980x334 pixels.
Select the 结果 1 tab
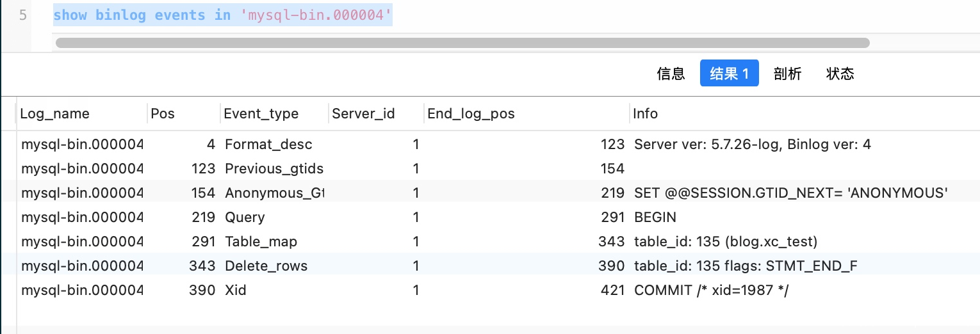tap(729, 74)
